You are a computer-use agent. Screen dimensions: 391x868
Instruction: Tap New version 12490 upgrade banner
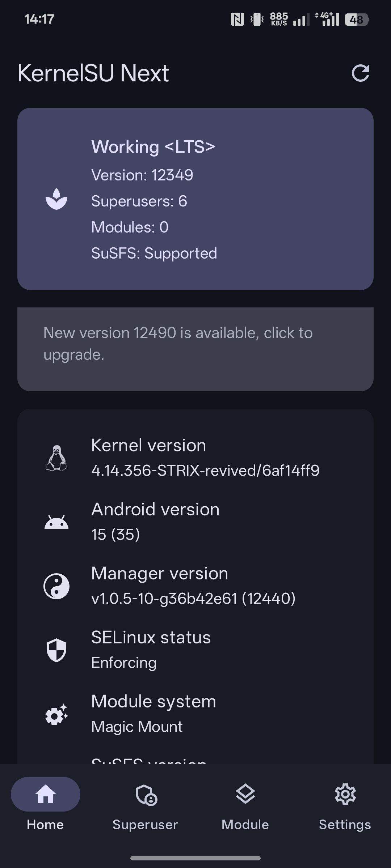click(195, 349)
